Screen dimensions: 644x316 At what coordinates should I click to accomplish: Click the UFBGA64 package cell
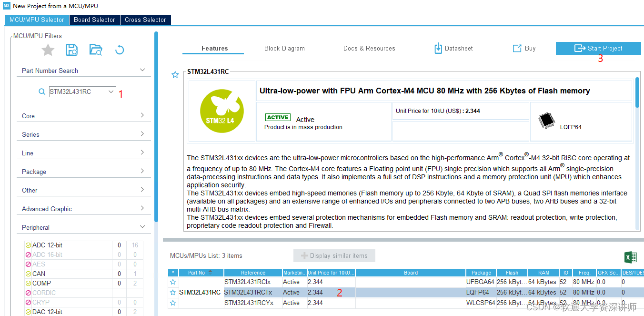pos(481,282)
